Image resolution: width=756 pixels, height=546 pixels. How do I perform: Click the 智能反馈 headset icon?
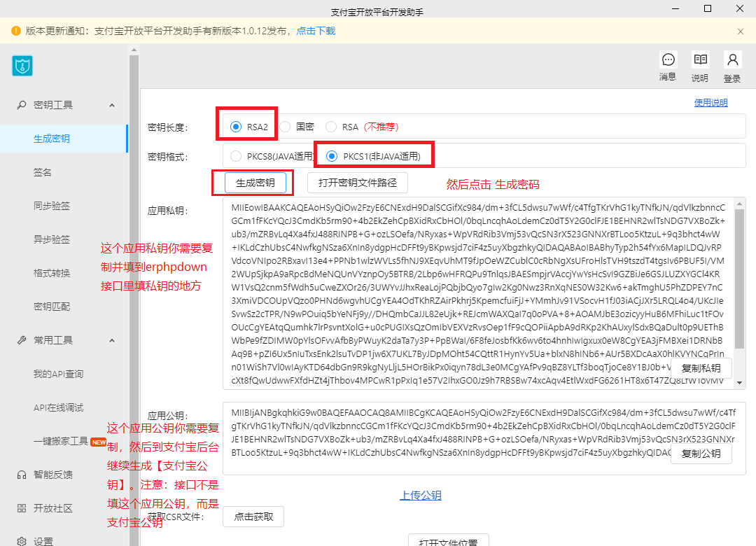(22, 475)
